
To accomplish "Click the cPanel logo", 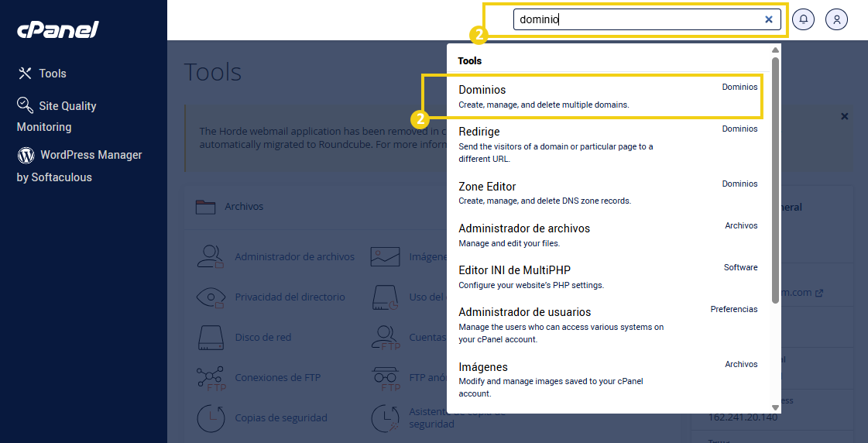I will [x=57, y=29].
